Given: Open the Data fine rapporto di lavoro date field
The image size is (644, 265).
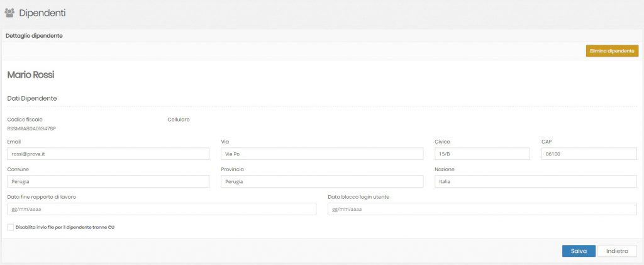Looking at the screenshot, I should [x=161, y=209].
